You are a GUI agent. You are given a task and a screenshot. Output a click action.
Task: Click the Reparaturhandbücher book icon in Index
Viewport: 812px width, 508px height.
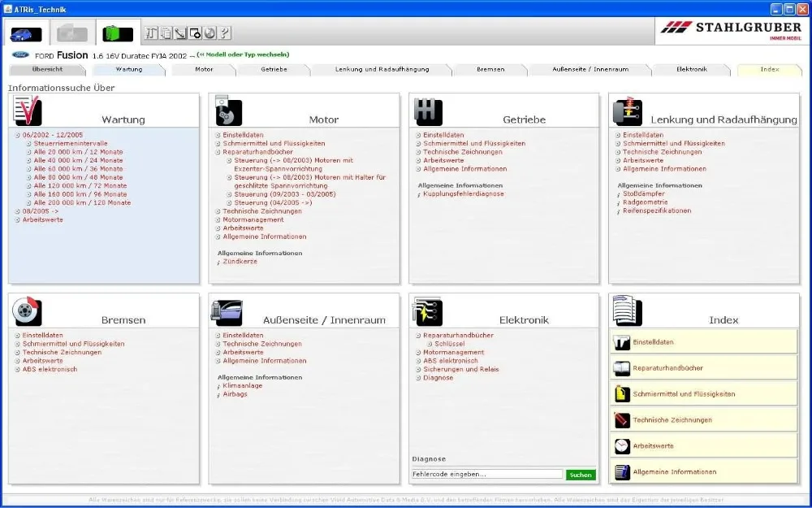(x=621, y=368)
